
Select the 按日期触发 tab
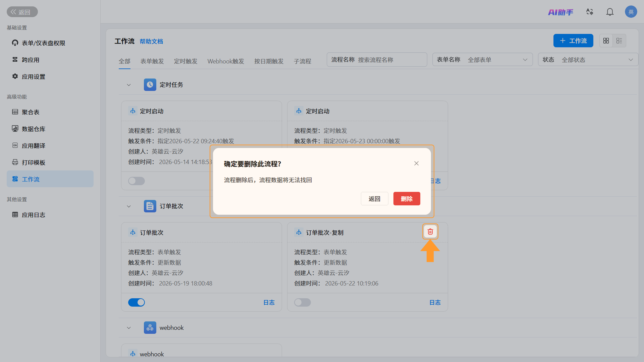tap(269, 61)
